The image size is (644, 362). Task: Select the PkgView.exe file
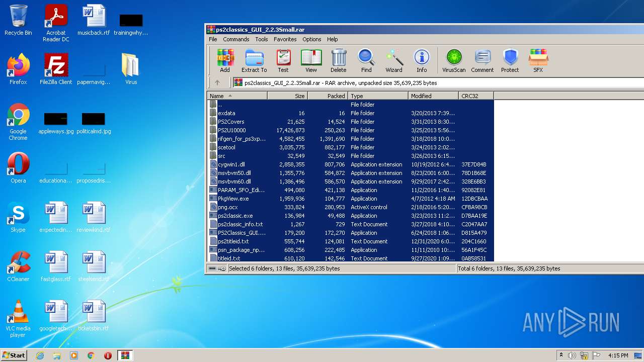351,199
